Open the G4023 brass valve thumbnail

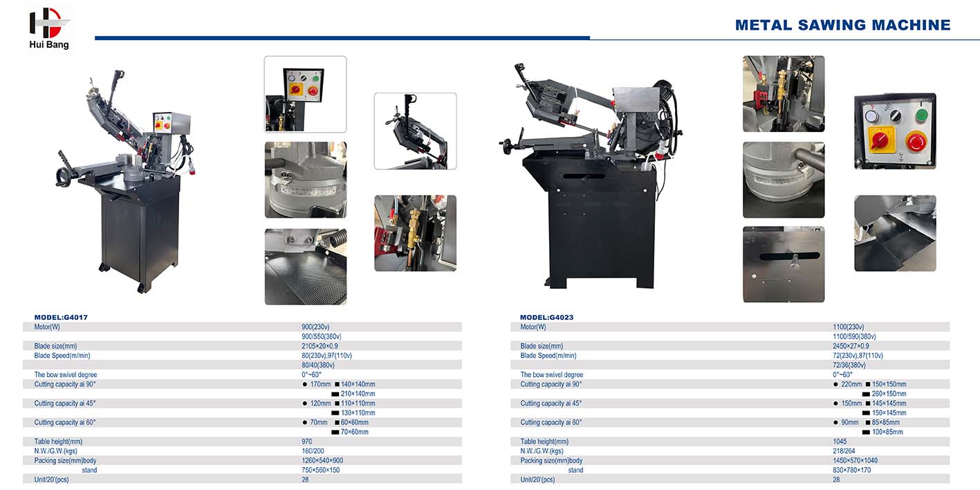[784, 94]
